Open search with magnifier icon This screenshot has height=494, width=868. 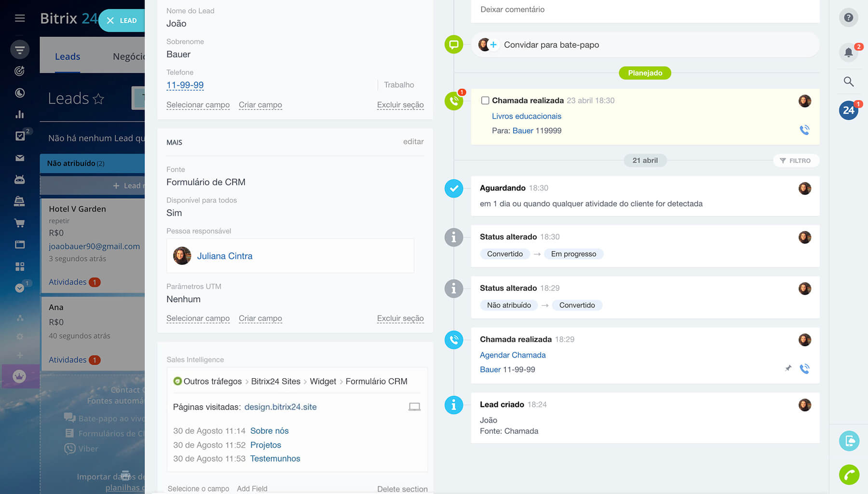848,82
